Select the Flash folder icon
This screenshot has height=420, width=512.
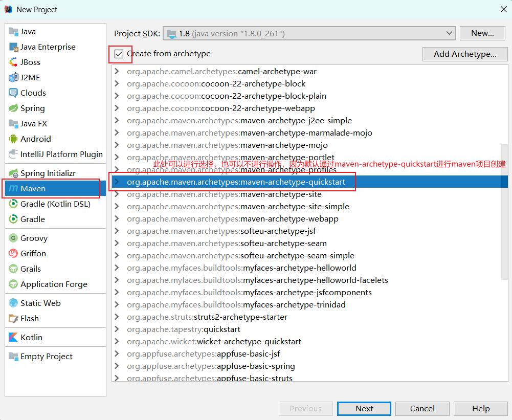tap(13, 319)
